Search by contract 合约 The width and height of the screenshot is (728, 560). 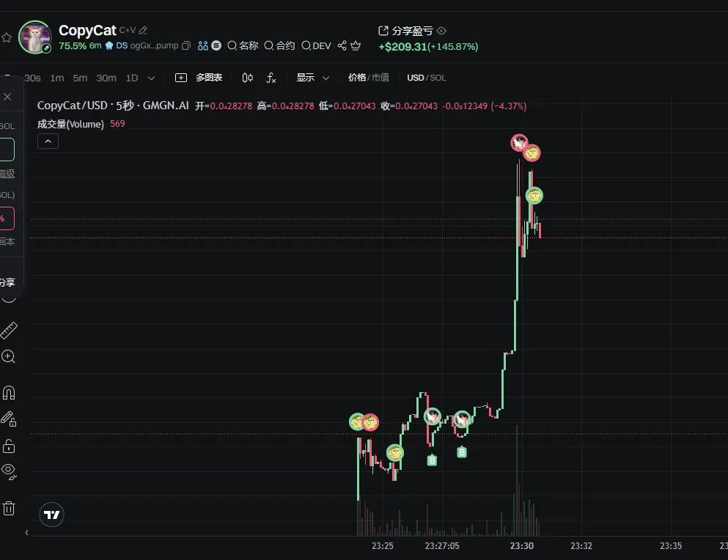point(279,45)
